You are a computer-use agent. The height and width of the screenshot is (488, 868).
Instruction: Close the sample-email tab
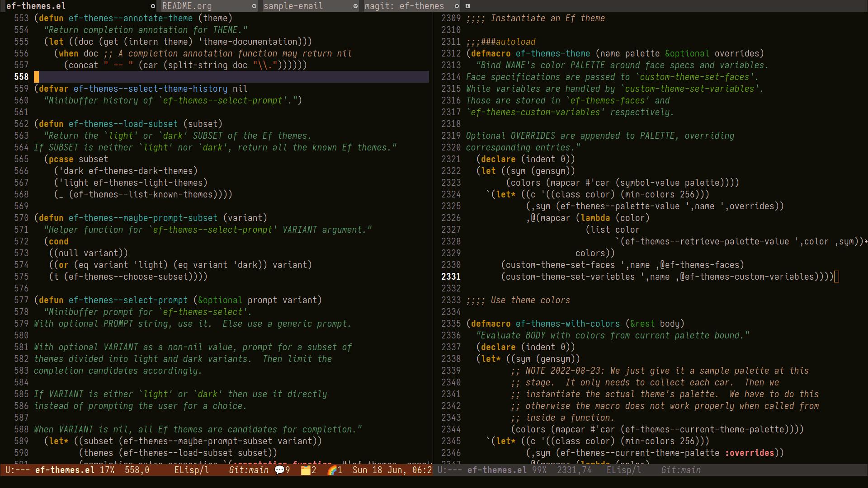tap(355, 6)
